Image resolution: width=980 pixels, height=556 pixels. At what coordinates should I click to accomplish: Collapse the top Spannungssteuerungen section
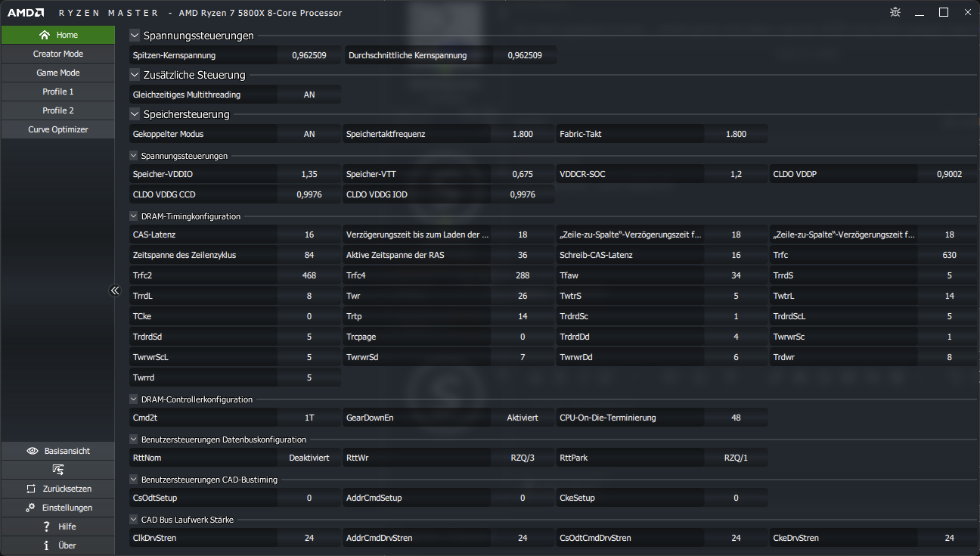[x=135, y=36]
